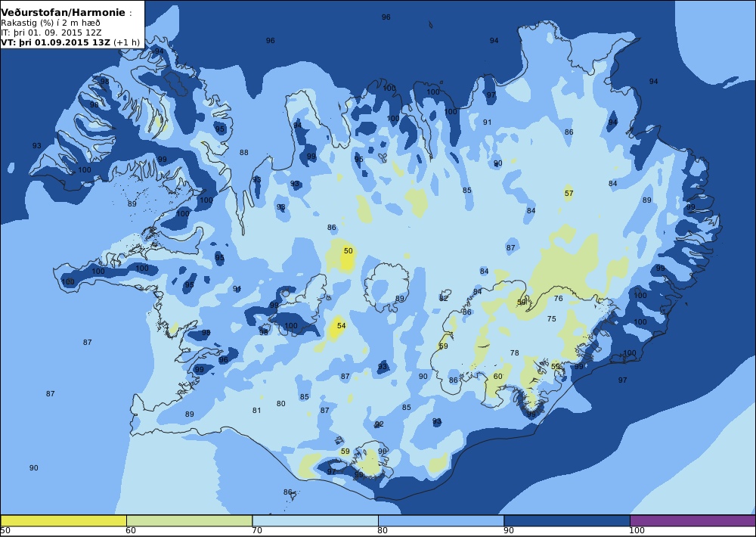Click the 'IT: þri 01. 09. 2015 12Z' line
This screenshot has width=756, height=537.
click(x=51, y=33)
